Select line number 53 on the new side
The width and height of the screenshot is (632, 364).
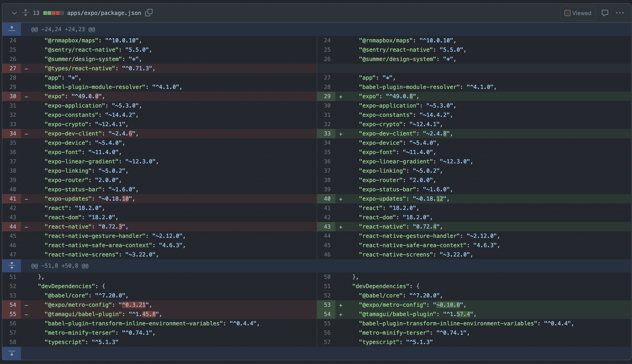[x=327, y=305]
